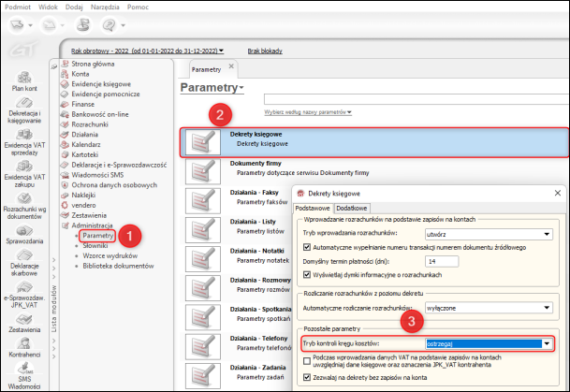This screenshot has height=392, width=570.
Task: Click the Działania - Spotkania parameter icon
Action: point(203,317)
